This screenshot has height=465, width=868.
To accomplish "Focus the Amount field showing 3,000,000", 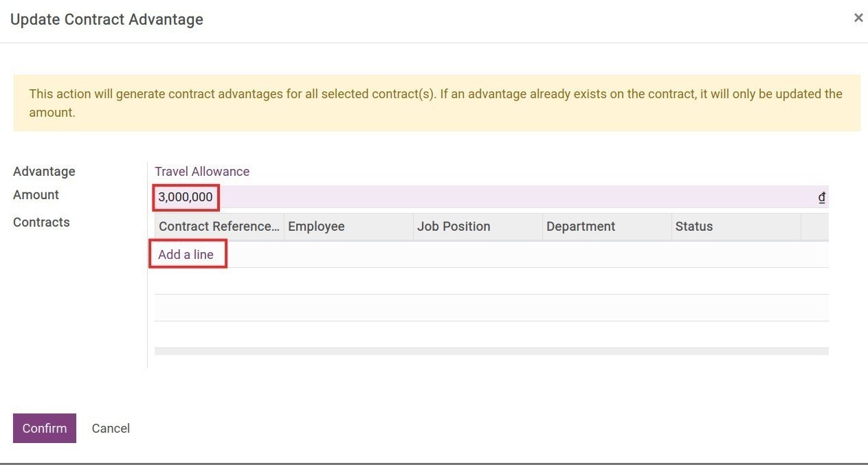I will [481, 197].
